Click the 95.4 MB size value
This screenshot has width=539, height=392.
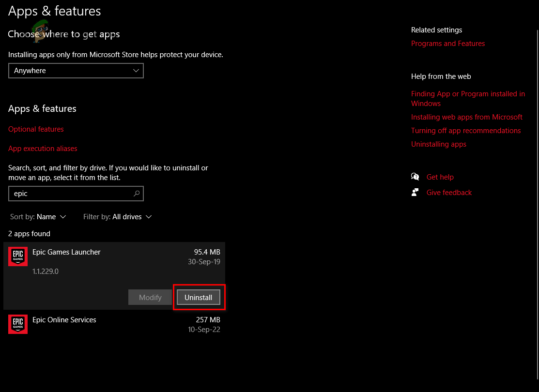point(207,252)
